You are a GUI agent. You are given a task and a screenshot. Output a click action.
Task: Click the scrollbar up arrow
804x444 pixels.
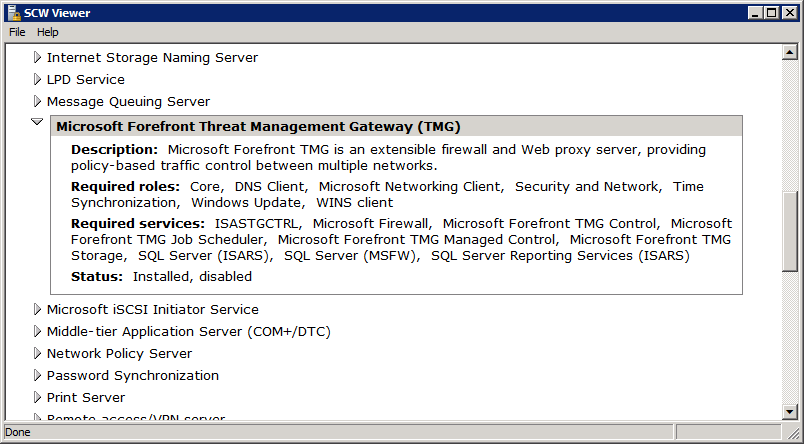pyautogui.click(x=789, y=52)
